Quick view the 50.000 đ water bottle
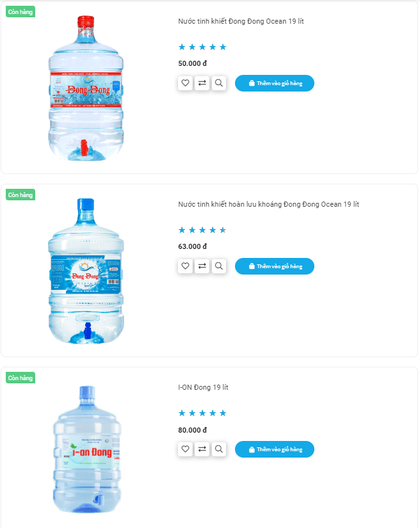Screen dimensions: 420x528 click(x=219, y=83)
